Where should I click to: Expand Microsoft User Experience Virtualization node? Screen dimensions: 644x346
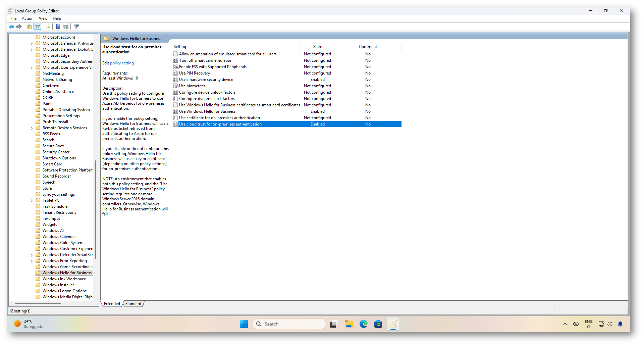pyautogui.click(x=32, y=68)
